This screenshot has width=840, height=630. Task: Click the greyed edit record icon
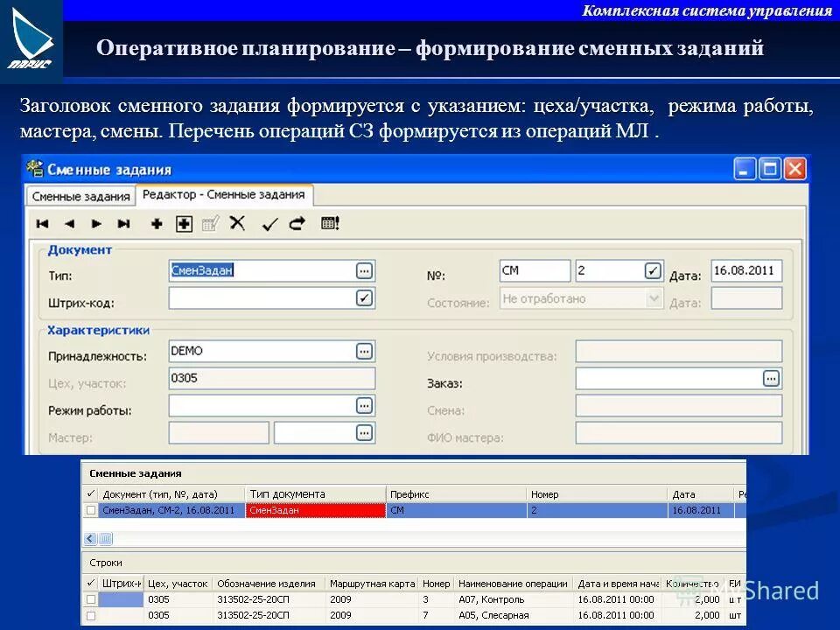click(x=211, y=223)
